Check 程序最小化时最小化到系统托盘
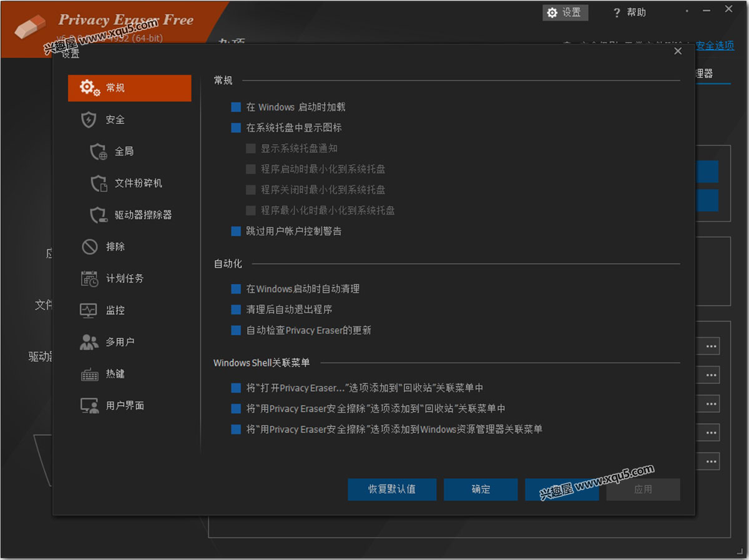The height and width of the screenshot is (560, 749). coord(251,210)
